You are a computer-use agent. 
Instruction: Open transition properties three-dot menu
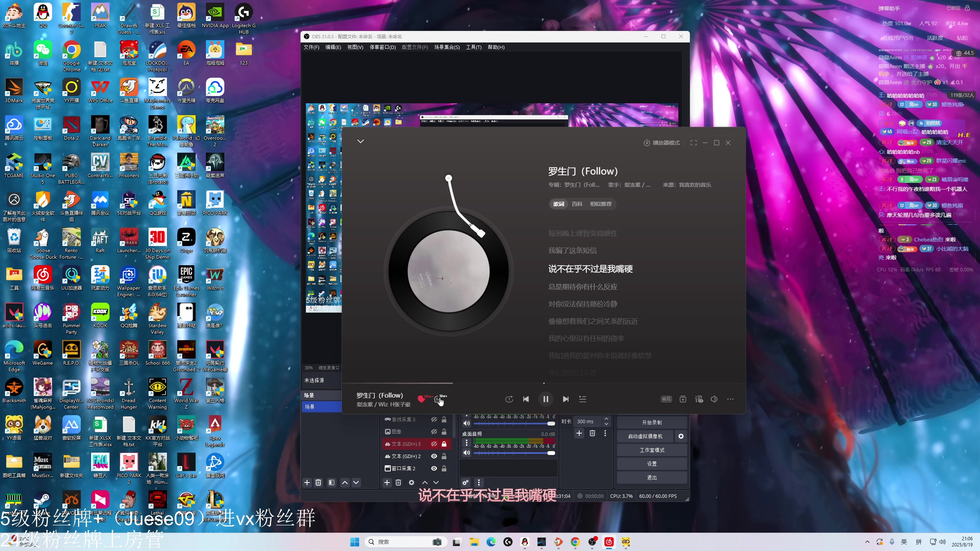pyautogui.click(x=605, y=433)
